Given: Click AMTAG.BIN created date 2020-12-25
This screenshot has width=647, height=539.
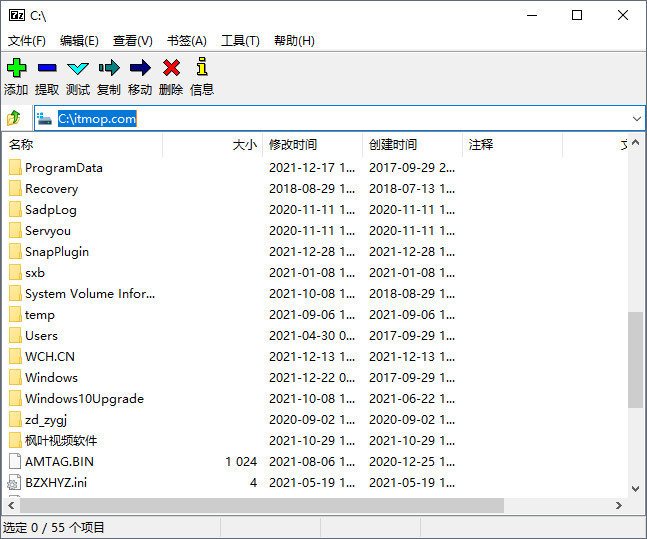Looking at the screenshot, I should click(x=412, y=461).
